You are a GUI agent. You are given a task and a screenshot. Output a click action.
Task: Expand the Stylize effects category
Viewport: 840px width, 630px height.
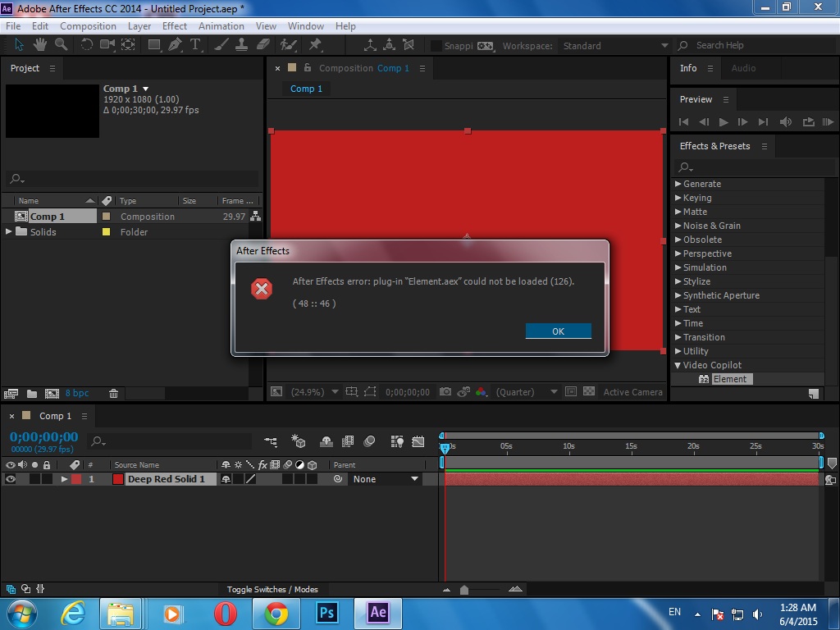[678, 281]
